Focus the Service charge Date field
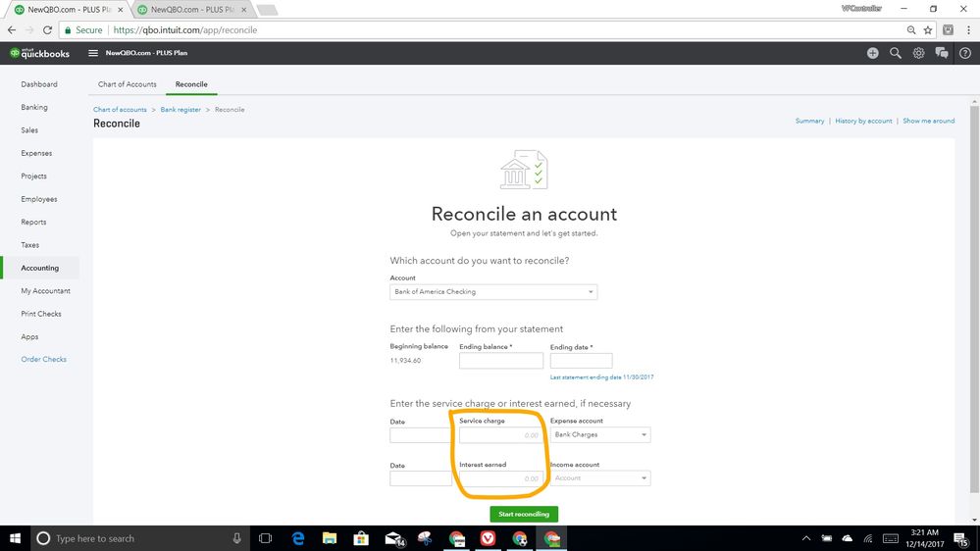The width and height of the screenshot is (980, 551). coord(421,434)
